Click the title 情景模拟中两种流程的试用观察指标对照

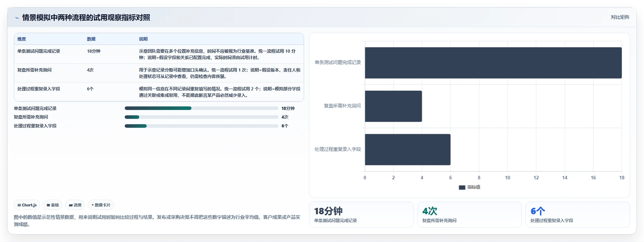pyautogui.click(x=86, y=17)
